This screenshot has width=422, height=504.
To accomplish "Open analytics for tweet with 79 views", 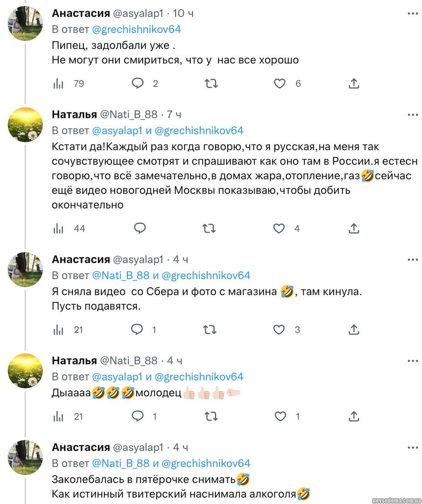I will pos(59,83).
